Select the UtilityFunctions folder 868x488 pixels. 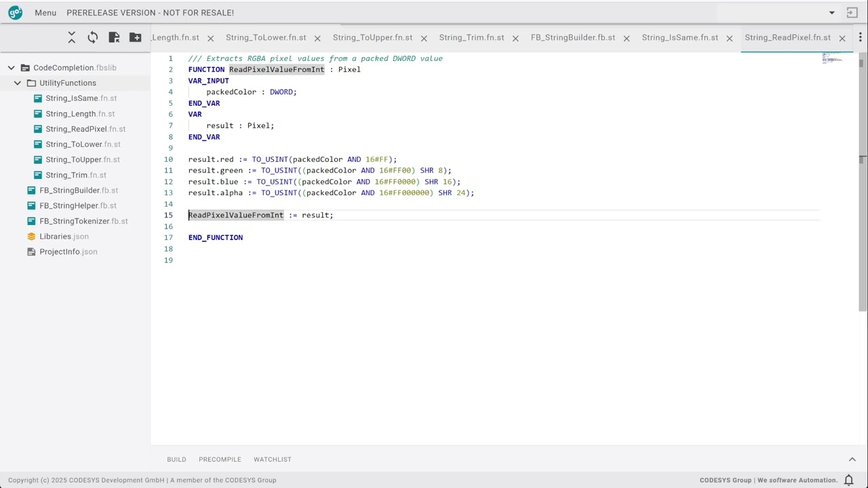click(x=68, y=83)
